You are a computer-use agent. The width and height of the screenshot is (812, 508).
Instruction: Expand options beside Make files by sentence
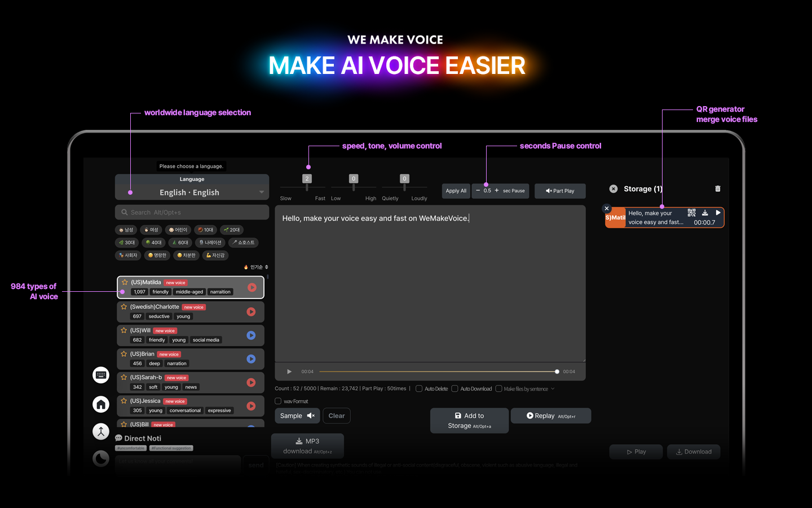coord(553,388)
